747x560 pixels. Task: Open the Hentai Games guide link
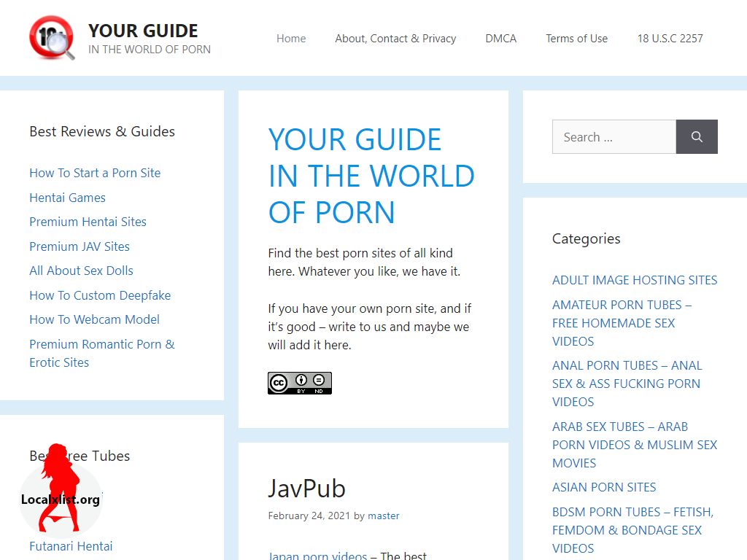coord(68,198)
